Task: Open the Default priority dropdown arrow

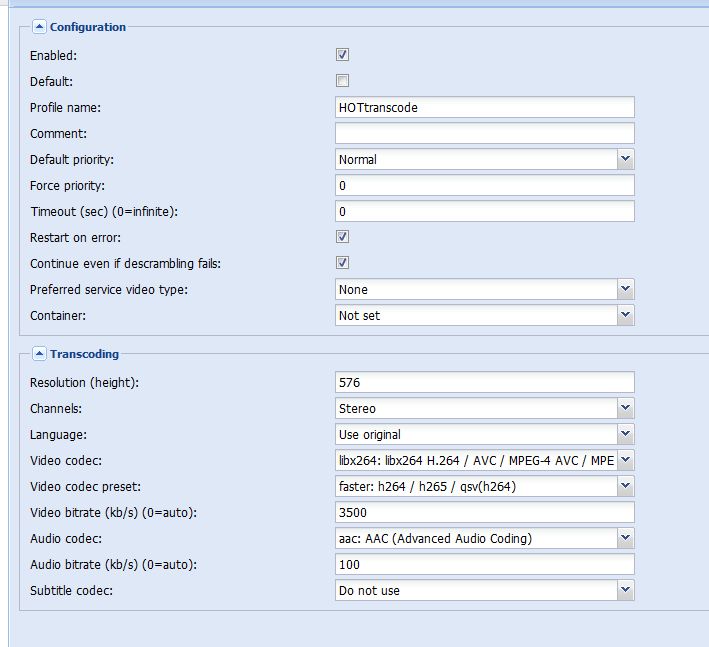Action: click(625, 159)
